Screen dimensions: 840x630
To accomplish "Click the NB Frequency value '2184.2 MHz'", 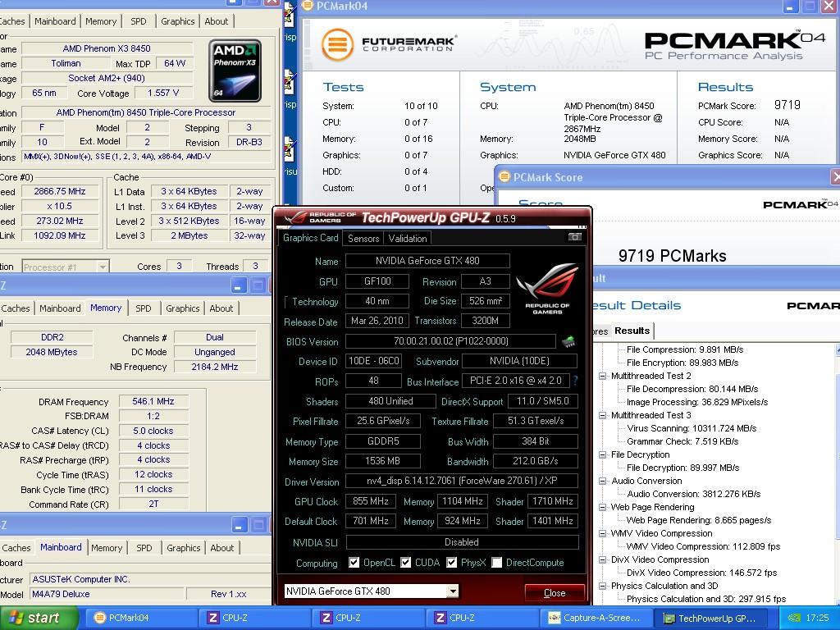I will pyautogui.click(x=215, y=367).
